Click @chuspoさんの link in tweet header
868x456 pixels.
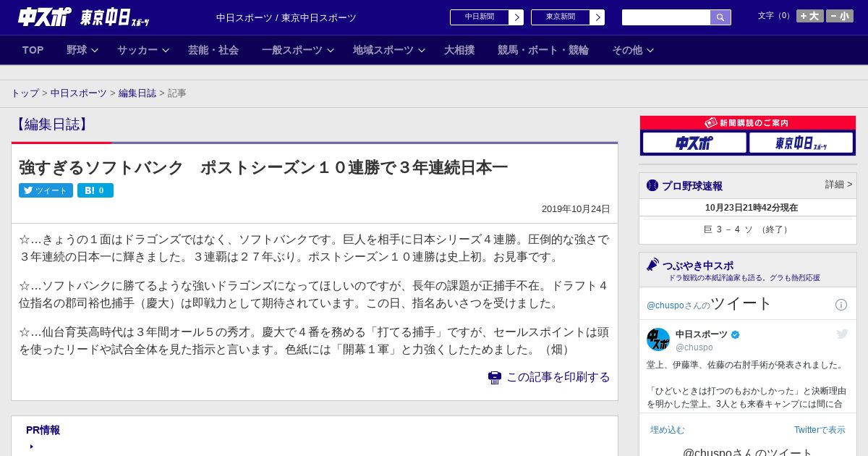pos(678,305)
